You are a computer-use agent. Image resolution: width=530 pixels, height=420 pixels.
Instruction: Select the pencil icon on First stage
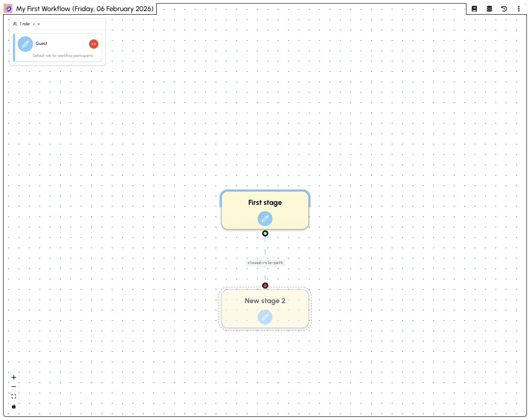coord(265,219)
